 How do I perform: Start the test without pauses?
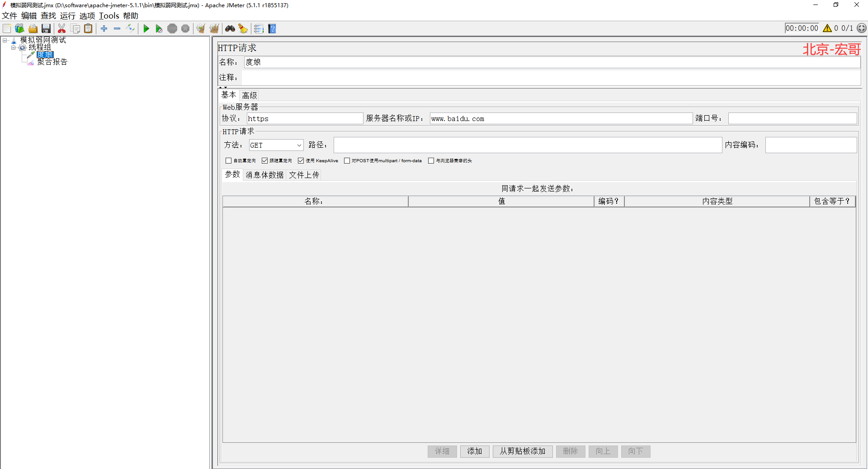point(159,28)
